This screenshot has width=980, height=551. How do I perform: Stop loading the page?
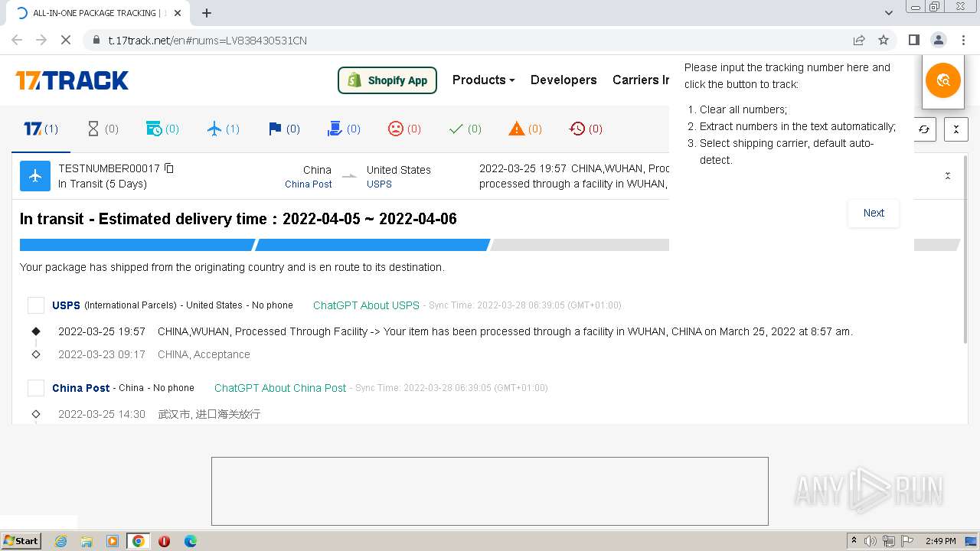(66, 40)
